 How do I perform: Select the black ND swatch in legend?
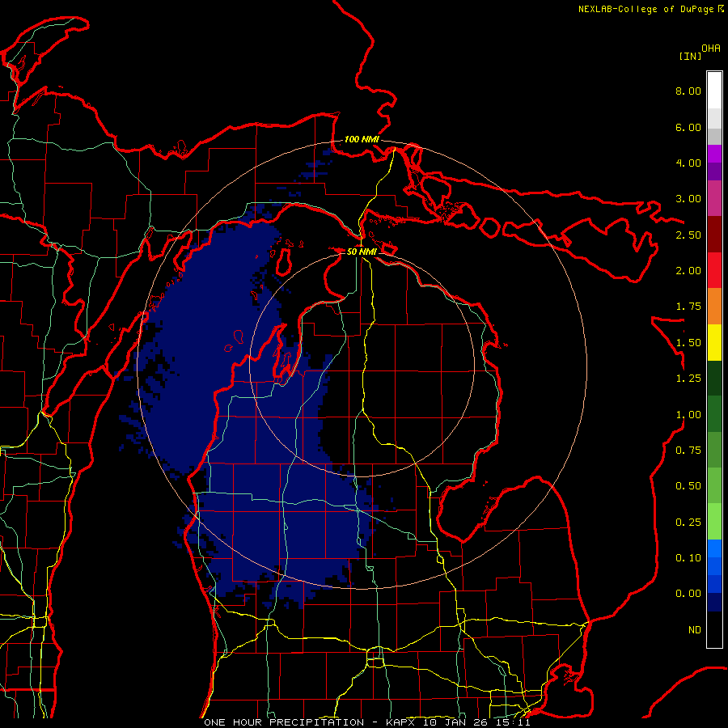[714, 629]
